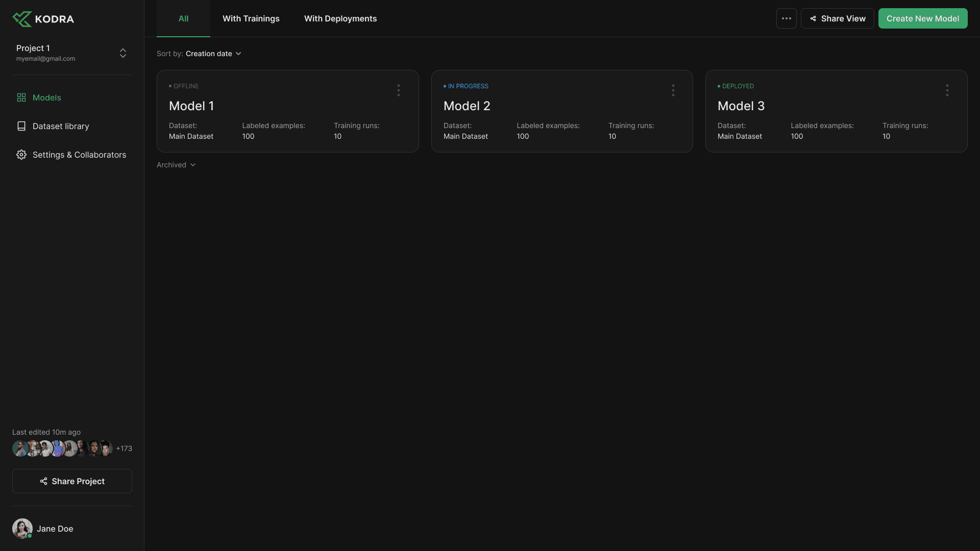Expand the Archived section
The height and width of the screenshot is (551, 980).
176,165
